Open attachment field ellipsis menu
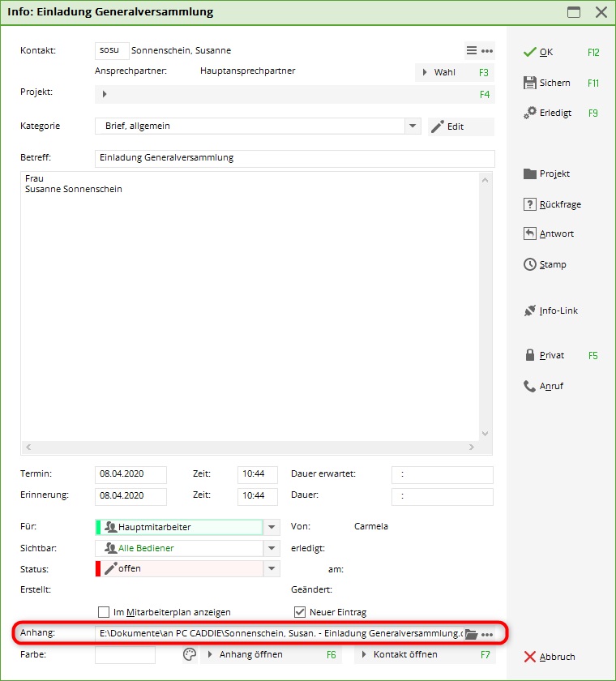The width and height of the screenshot is (616, 681). (487, 634)
